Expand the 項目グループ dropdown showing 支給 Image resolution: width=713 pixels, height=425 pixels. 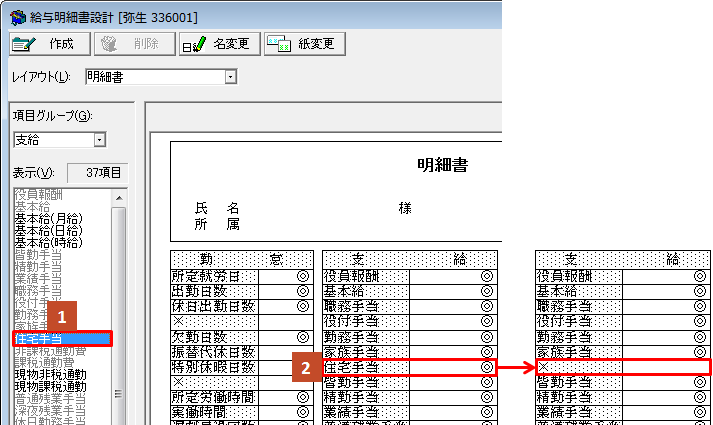pos(60,139)
